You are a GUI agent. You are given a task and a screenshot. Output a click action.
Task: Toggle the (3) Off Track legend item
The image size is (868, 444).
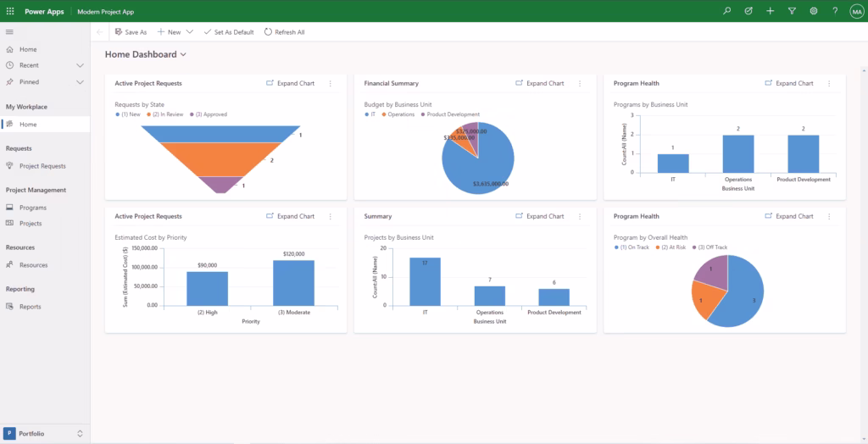709,247
